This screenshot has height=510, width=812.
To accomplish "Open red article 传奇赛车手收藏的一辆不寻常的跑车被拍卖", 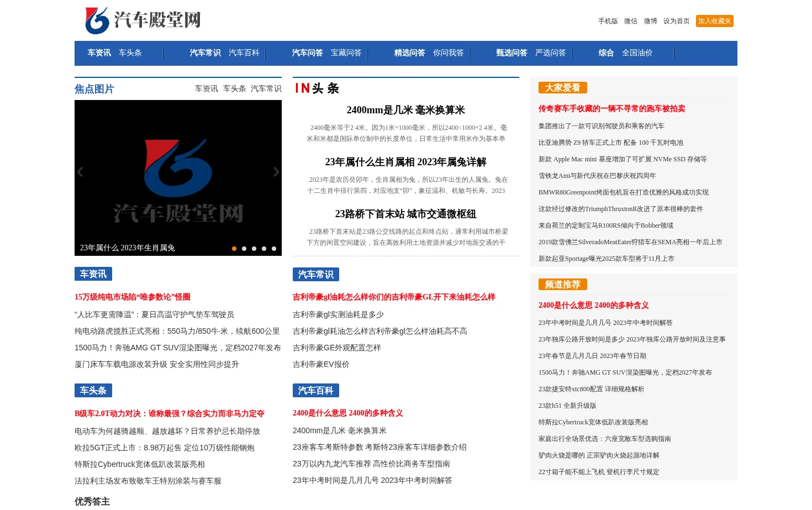I will tap(612, 109).
